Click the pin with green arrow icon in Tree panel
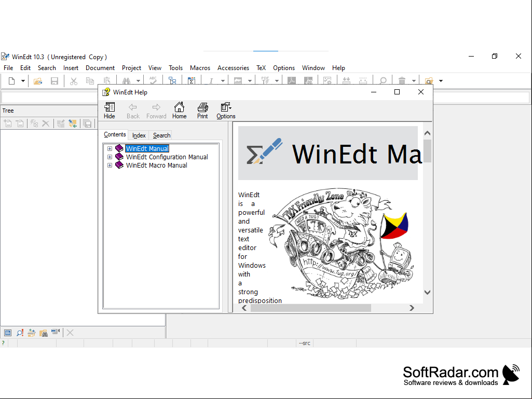 (73, 123)
